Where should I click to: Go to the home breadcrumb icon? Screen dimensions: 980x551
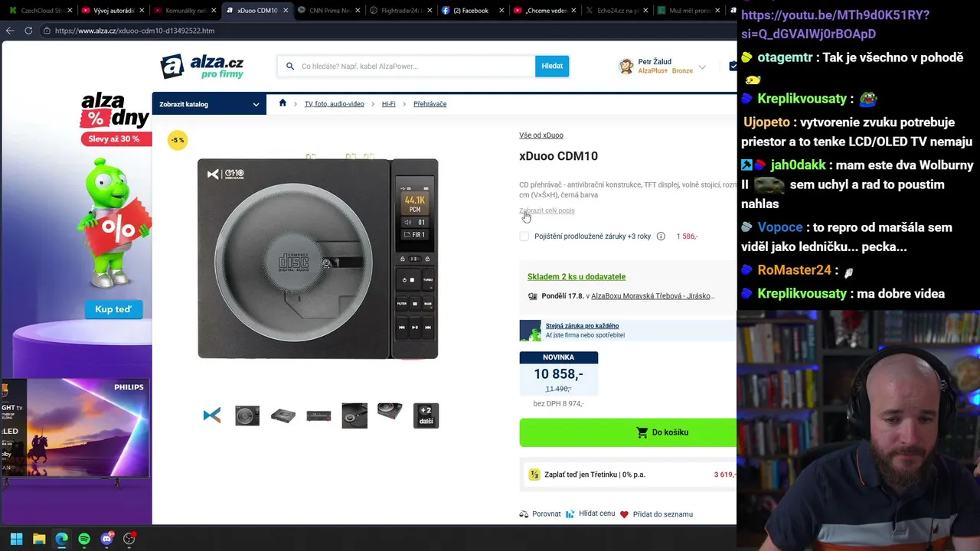283,103
